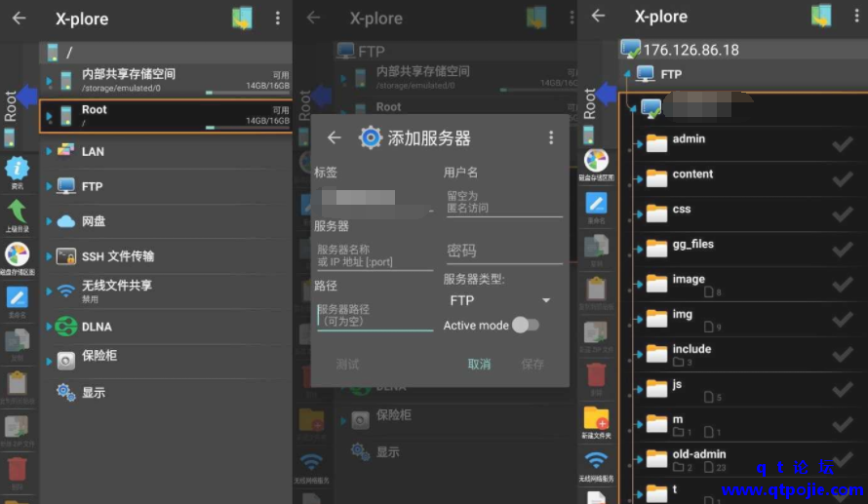Screen dimensions: 868x504
Task: Expand the LAN entry arrow
Action: click(49, 151)
